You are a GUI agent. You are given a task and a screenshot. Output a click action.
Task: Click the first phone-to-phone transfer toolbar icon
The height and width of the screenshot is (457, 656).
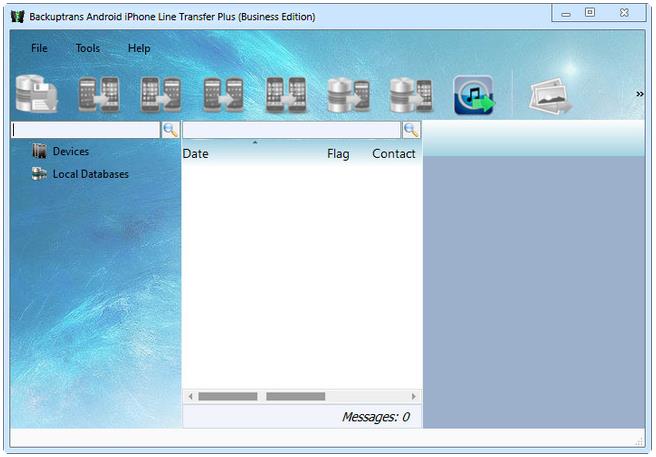click(x=99, y=95)
